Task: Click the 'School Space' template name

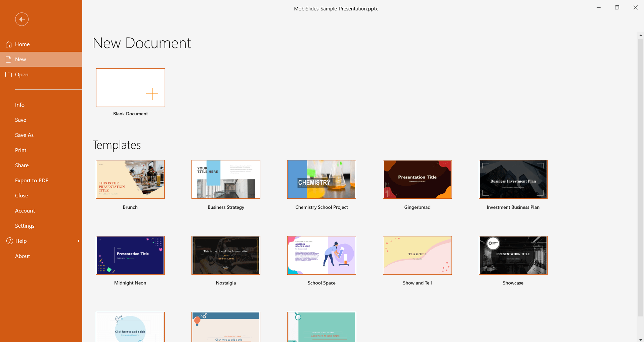Action: point(322,283)
